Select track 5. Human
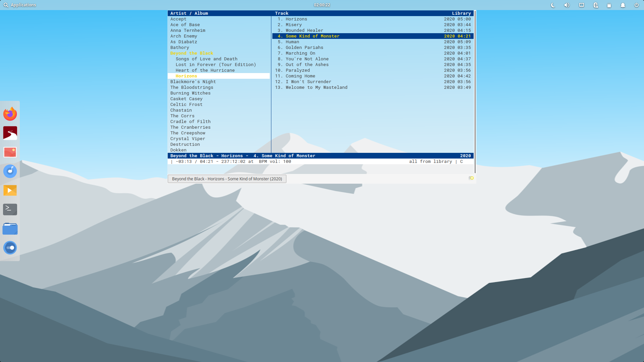The width and height of the screenshot is (644, 362). coord(373,42)
